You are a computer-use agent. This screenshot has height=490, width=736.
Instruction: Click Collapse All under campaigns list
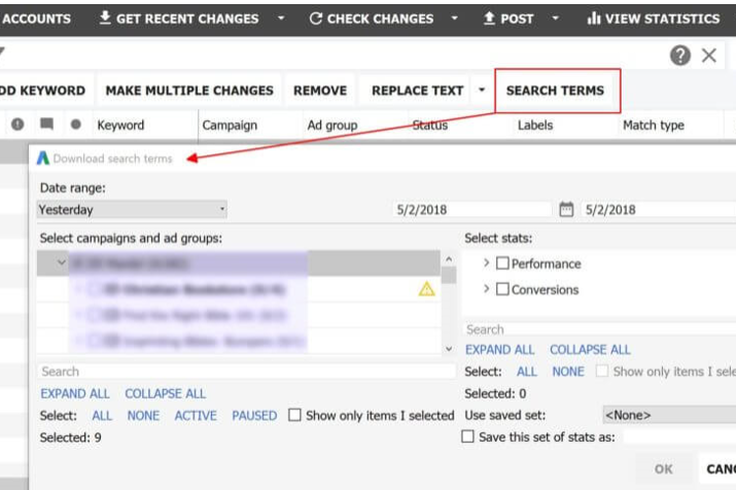(x=165, y=393)
